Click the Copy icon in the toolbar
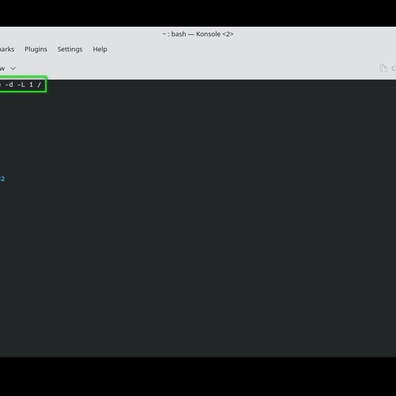Screen dimensions: 396x396 tap(383, 68)
